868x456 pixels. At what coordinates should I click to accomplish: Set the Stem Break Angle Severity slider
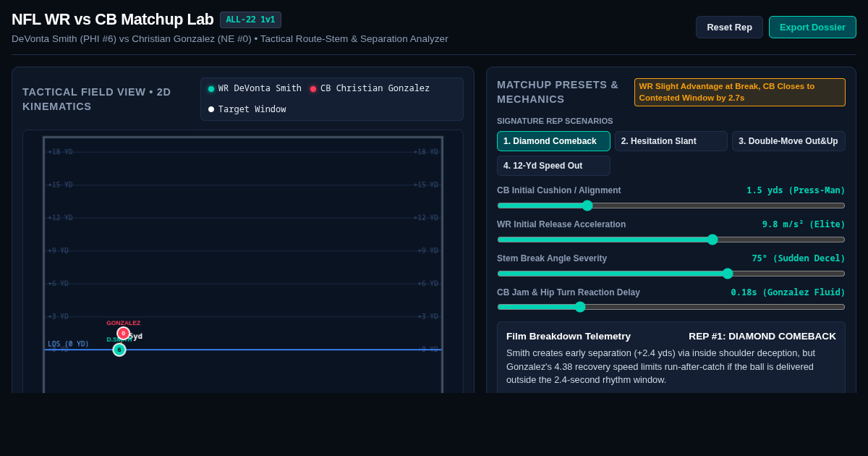point(671,274)
